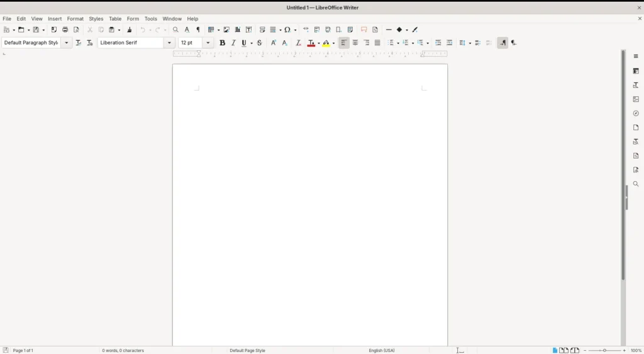The width and height of the screenshot is (644, 354).
Task: Open the 12 pt font size dropdown
Action: tap(208, 43)
